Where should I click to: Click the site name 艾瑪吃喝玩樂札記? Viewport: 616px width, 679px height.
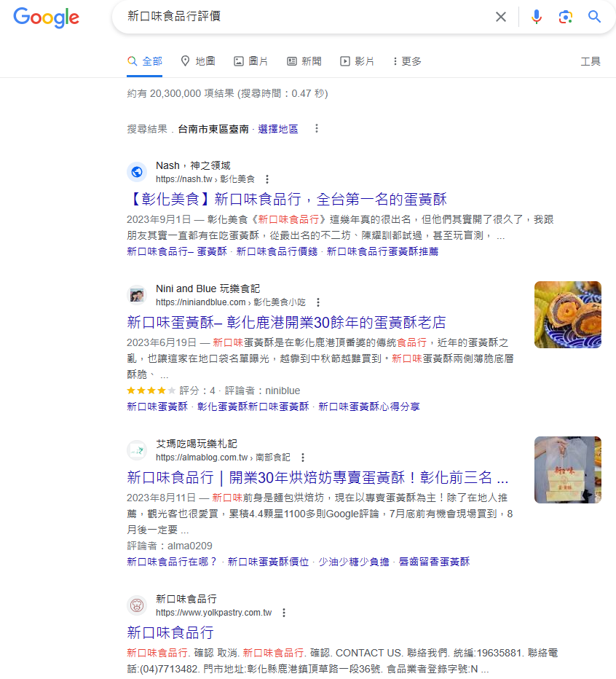197,444
